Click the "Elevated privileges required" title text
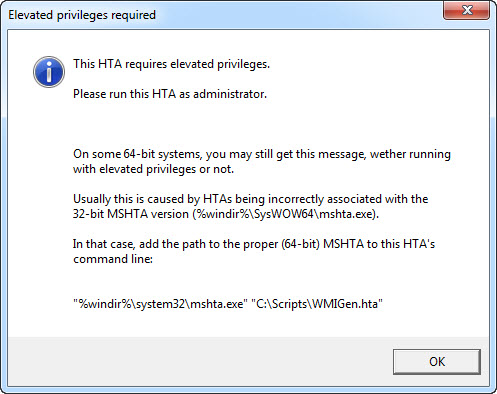This screenshot has height=394, width=497. click(x=82, y=15)
